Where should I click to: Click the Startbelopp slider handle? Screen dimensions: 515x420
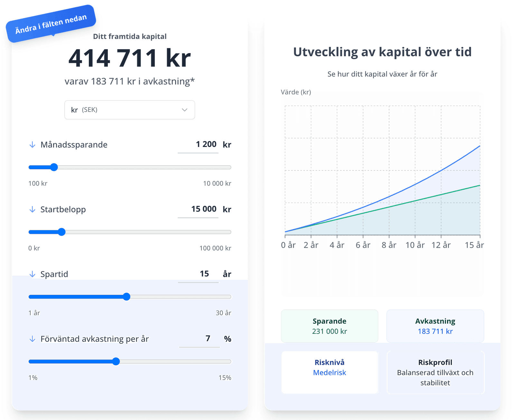point(61,232)
